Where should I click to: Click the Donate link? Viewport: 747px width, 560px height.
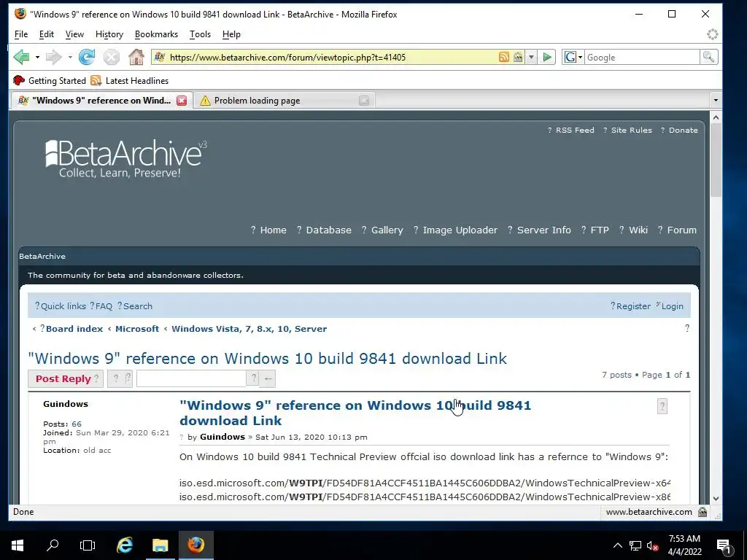click(x=683, y=130)
